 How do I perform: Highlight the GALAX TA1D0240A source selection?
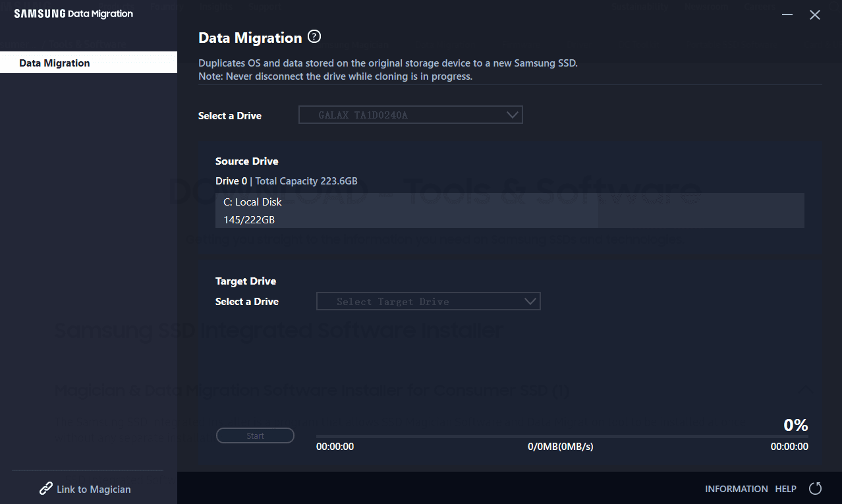tap(369, 115)
